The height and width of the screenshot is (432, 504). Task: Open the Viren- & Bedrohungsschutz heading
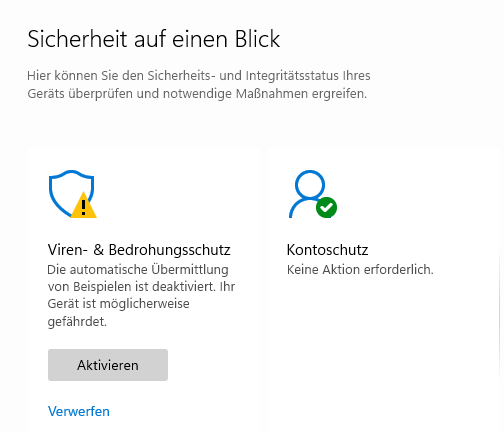pos(139,250)
